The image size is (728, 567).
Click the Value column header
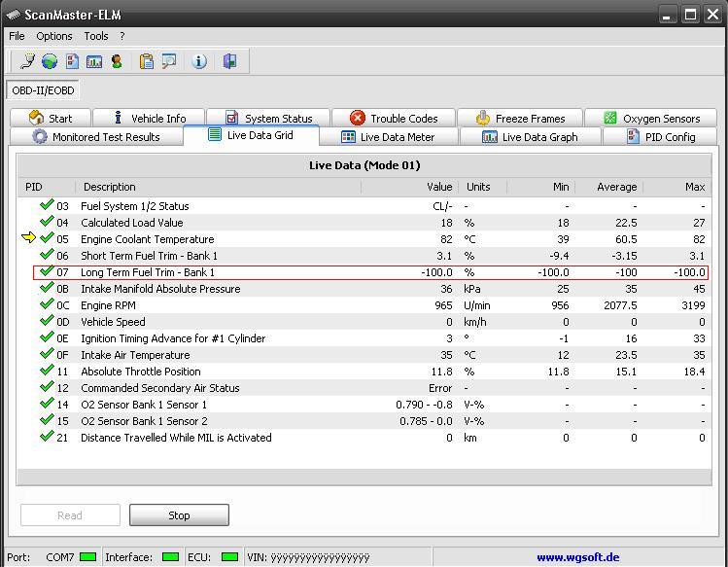[x=410, y=187]
